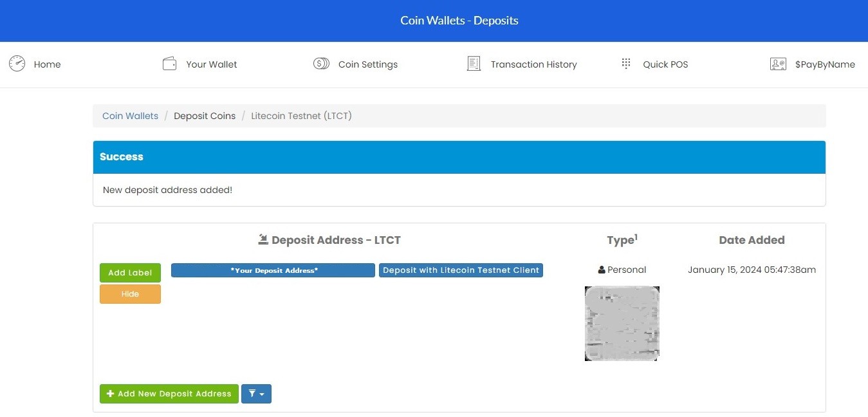Image resolution: width=868 pixels, height=417 pixels.
Task: Open the filter dropdown caret
Action: 261,394
